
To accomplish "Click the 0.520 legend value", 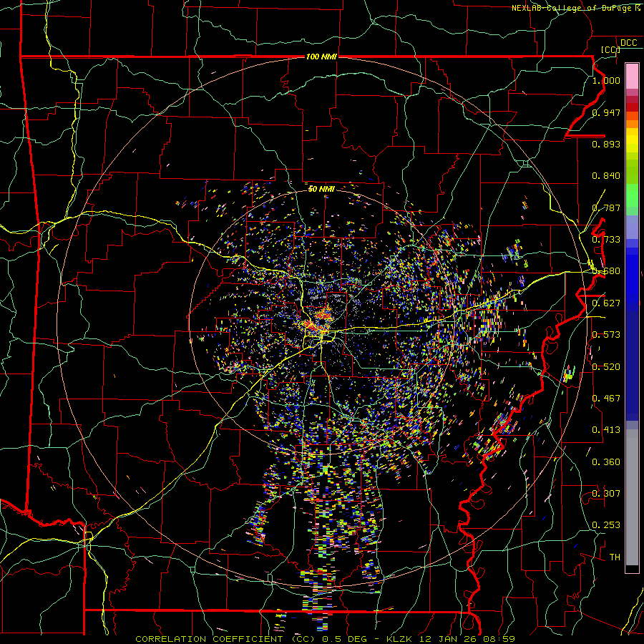I will point(606,367).
